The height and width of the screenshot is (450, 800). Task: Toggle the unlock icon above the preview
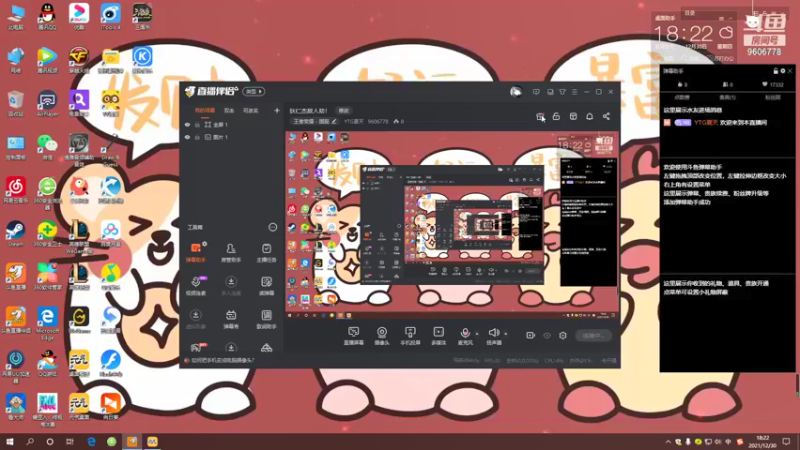556,116
